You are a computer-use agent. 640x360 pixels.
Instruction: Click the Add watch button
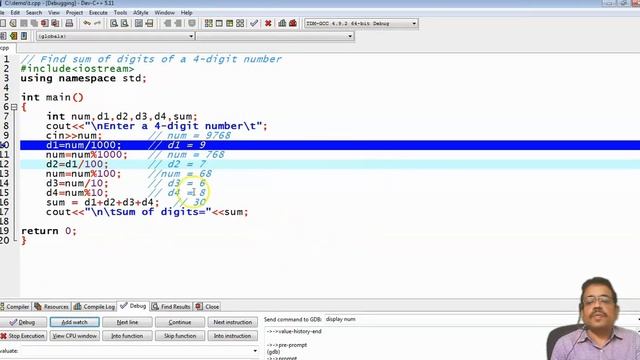74,322
